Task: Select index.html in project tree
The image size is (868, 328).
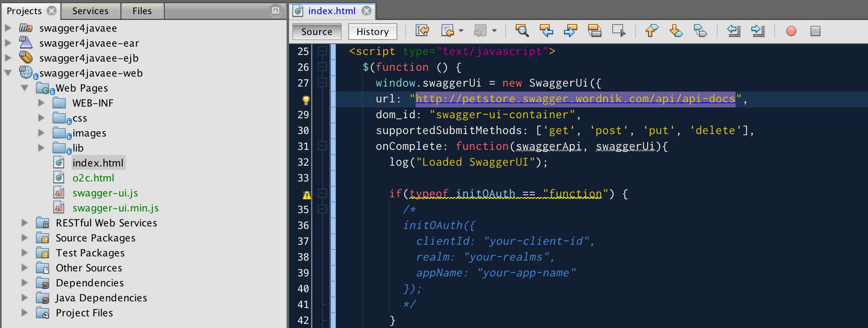Action: point(98,163)
